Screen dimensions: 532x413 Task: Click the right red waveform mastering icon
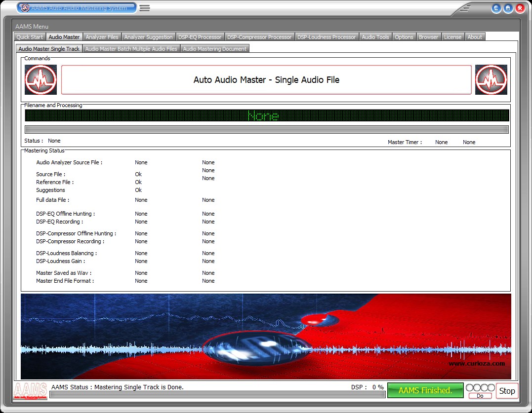pos(491,79)
